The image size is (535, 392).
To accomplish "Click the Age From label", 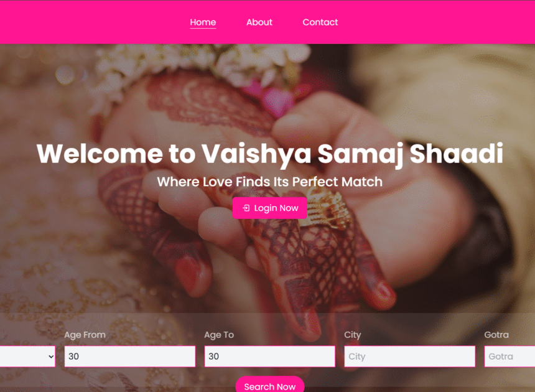I will pyautogui.click(x=85, y=335).
